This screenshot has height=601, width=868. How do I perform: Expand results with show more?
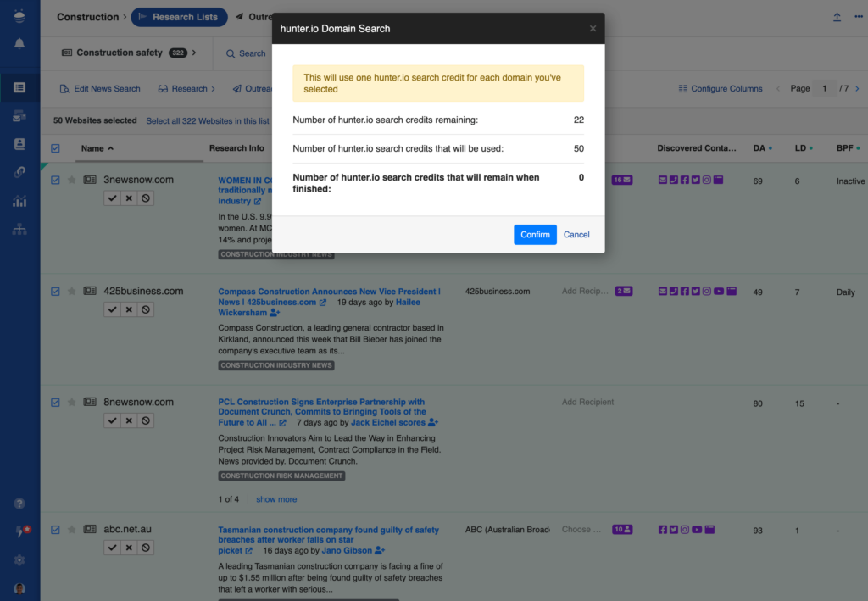[x=276, y=499]
